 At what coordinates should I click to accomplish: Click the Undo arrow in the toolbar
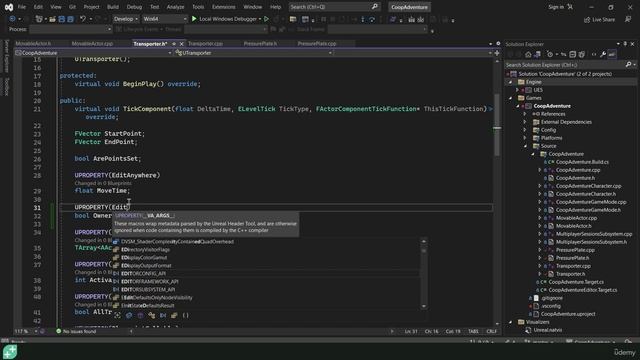coord(83,19)
